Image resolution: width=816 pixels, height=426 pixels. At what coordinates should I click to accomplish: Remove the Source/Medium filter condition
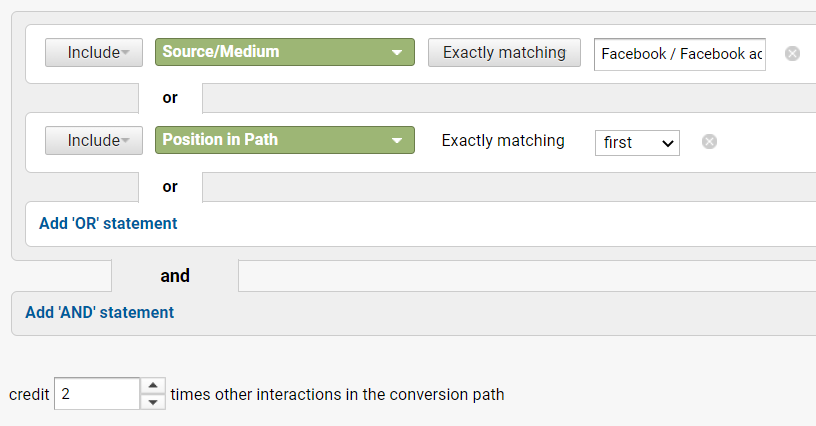[x=792, y=53]
